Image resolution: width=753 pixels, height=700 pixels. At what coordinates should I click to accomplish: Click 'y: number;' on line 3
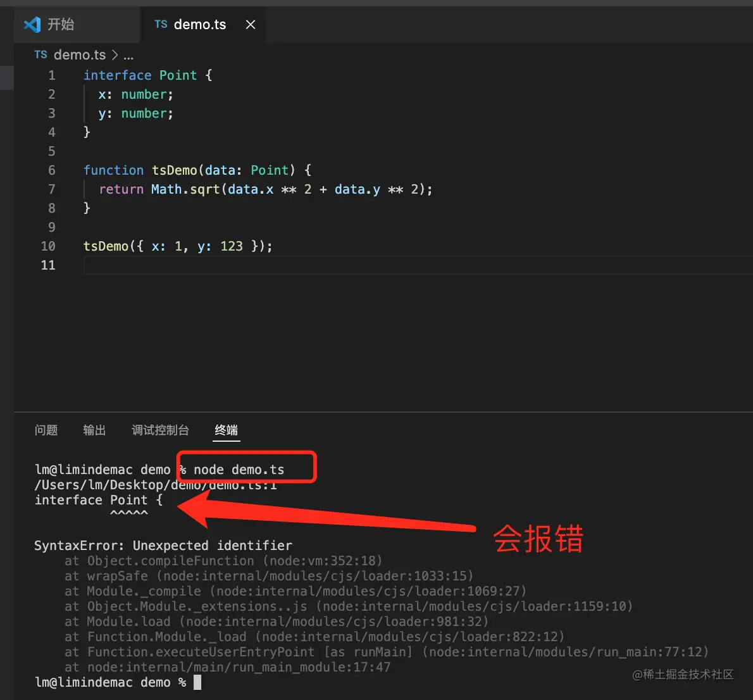click(136, 113)
